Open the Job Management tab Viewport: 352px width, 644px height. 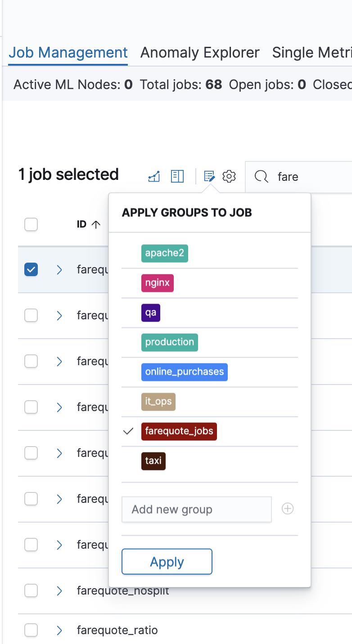[x=68, y=53]
